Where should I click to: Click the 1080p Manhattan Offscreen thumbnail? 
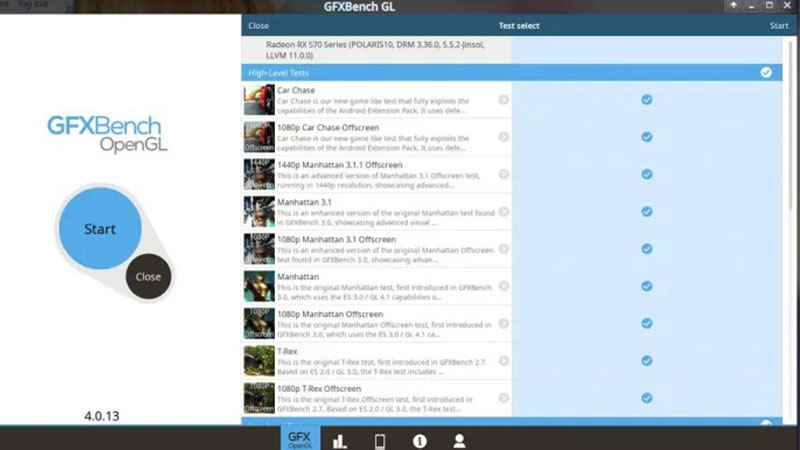[x=259, y=323]
